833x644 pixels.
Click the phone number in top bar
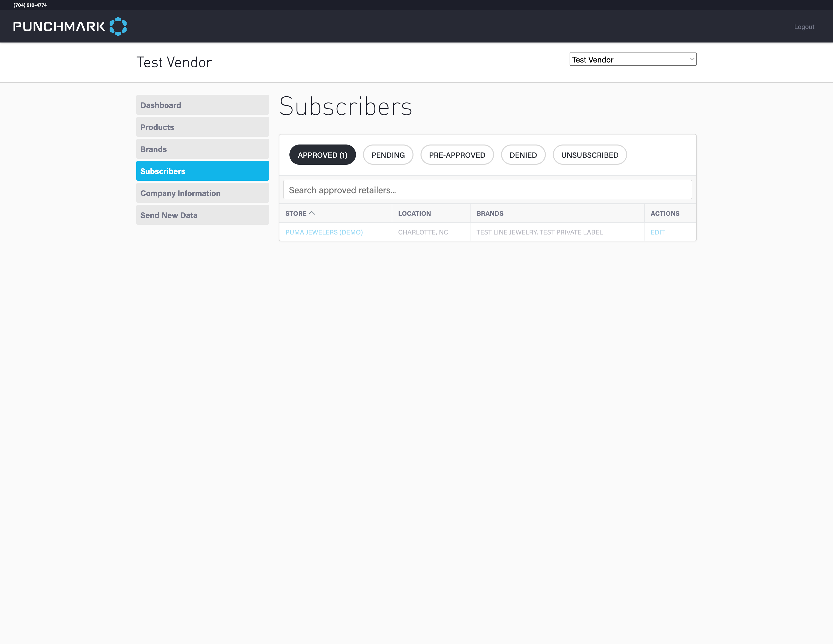tap(30, 5)
